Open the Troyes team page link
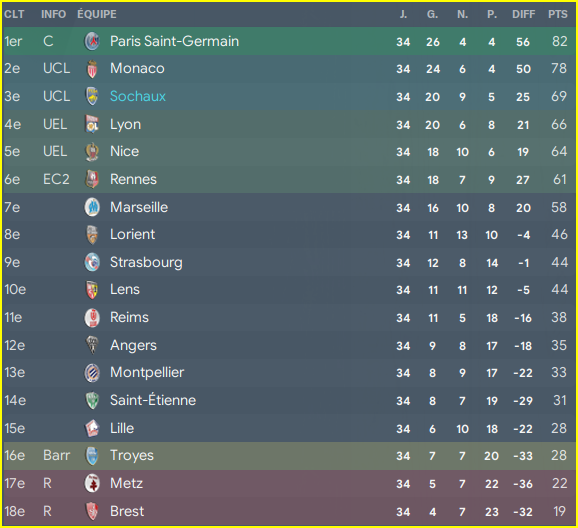The height and width of the screenshot is (528, 578). pyautogui.click(x=132, y=456)
